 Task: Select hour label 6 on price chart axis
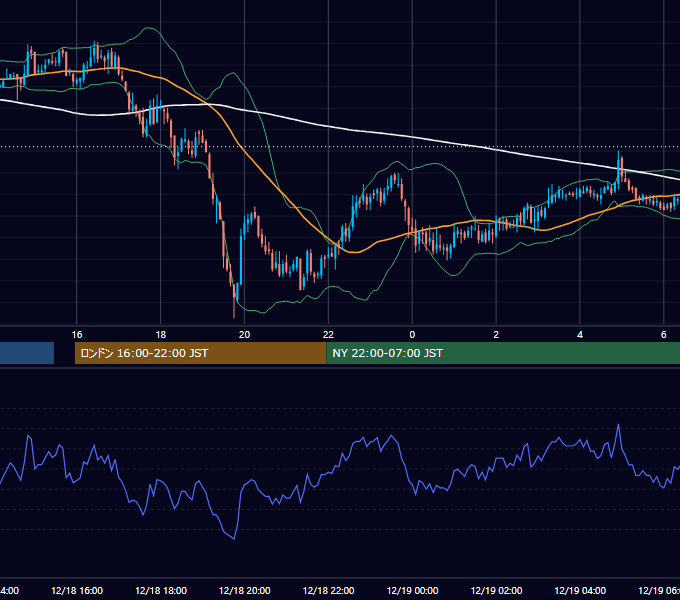664,335
